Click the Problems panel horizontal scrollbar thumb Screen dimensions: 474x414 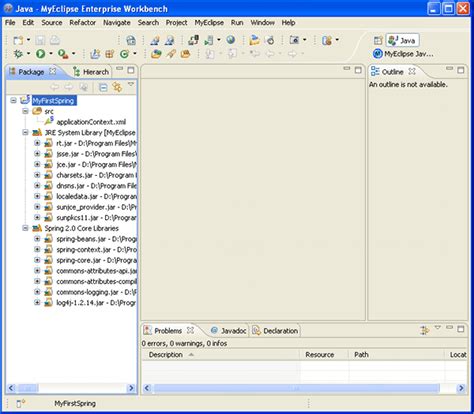pyautogui.click(x=296, y=388)
